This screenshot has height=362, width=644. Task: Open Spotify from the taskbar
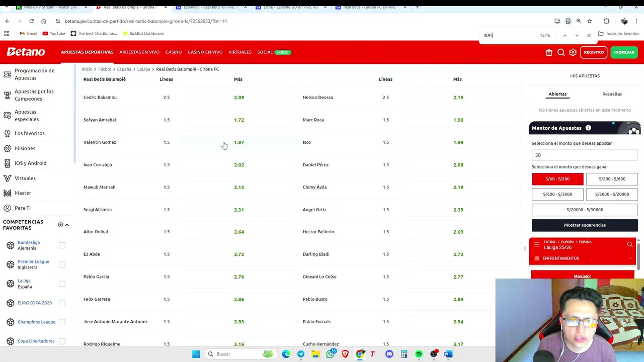point(419,354)
